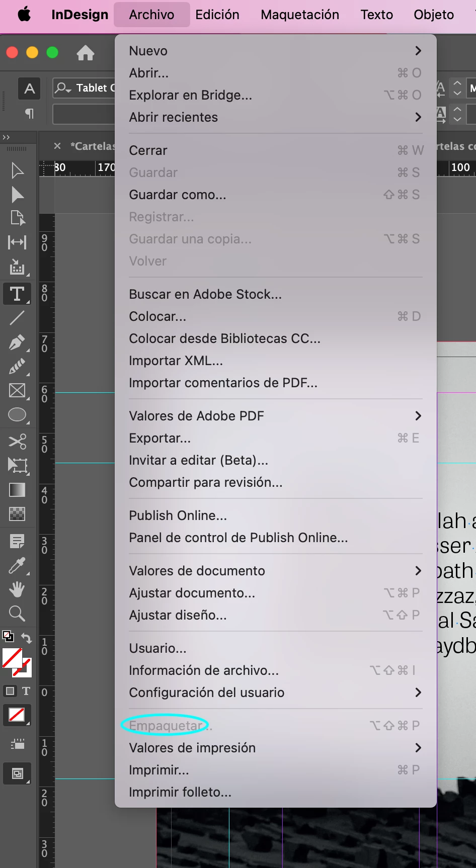Expand the Abrir recientes submenu
The height and width of the screenshot is (868, 476).
[418, 117]
